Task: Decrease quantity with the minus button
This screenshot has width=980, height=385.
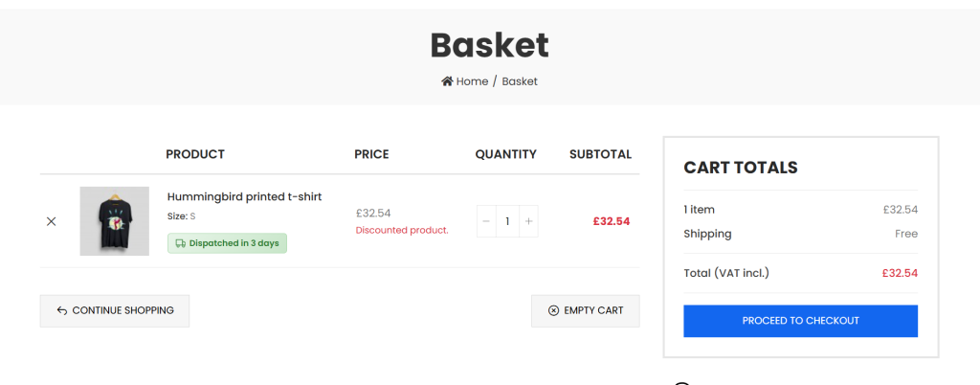Action: pyautogui.click(x=486, y=221)
